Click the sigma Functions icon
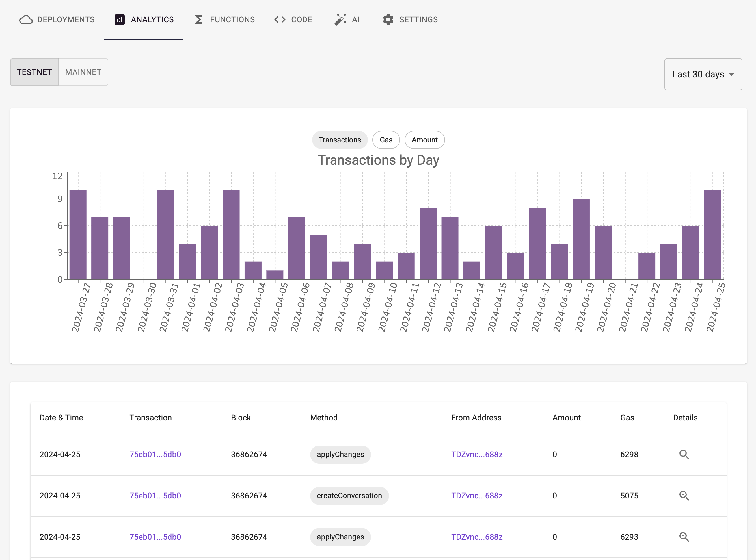The image size is (756, 560). click(x=199, y=20)
